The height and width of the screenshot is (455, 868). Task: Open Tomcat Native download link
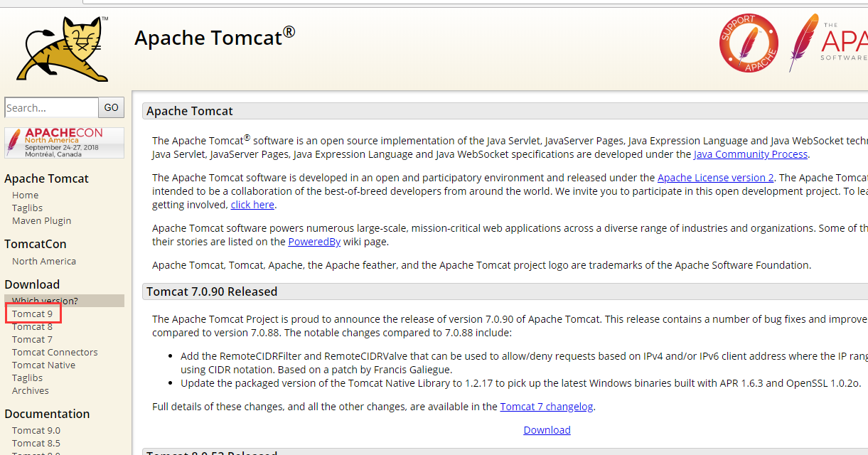click(x=43, y=365)
